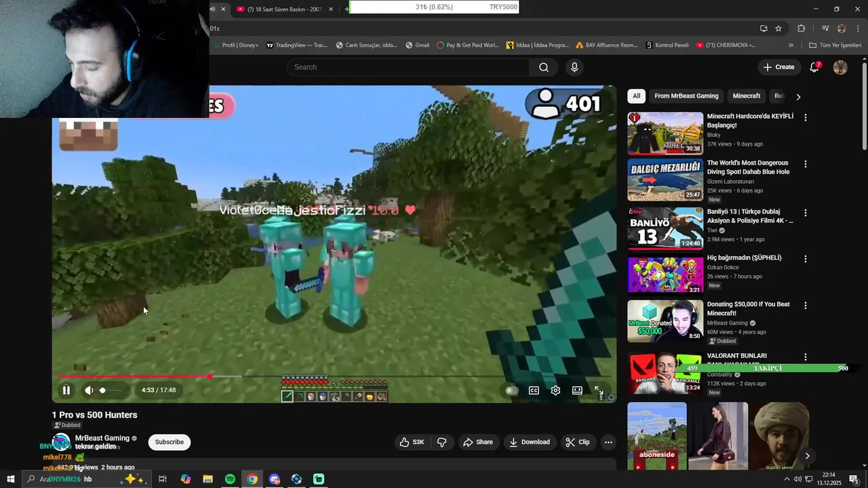Open the Chrome three-dot menu

(x=859, y=28)
